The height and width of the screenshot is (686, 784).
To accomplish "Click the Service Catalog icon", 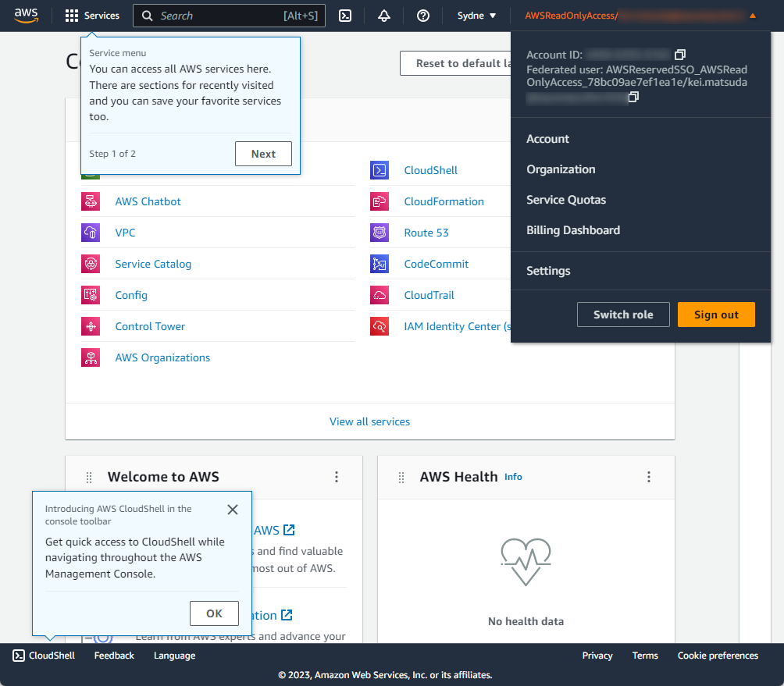I will click(91, 264).
